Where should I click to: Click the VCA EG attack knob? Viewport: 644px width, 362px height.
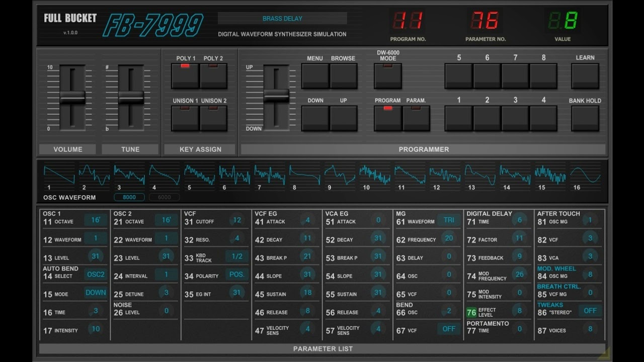(x=378, y=220)
